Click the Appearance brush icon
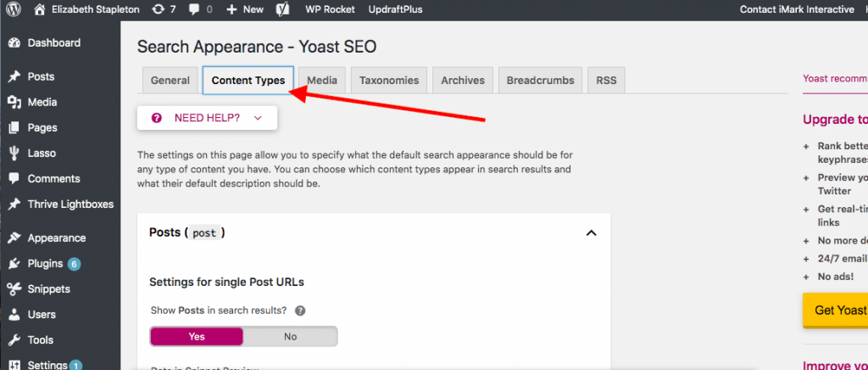 tap(14, 238)
